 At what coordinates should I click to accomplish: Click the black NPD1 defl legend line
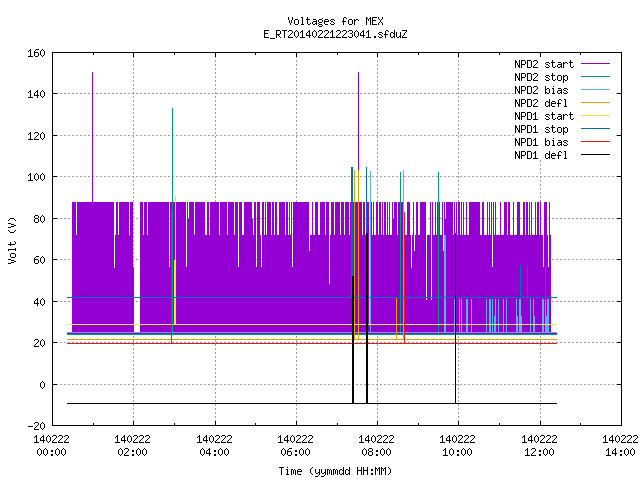[x=595, y=155]
